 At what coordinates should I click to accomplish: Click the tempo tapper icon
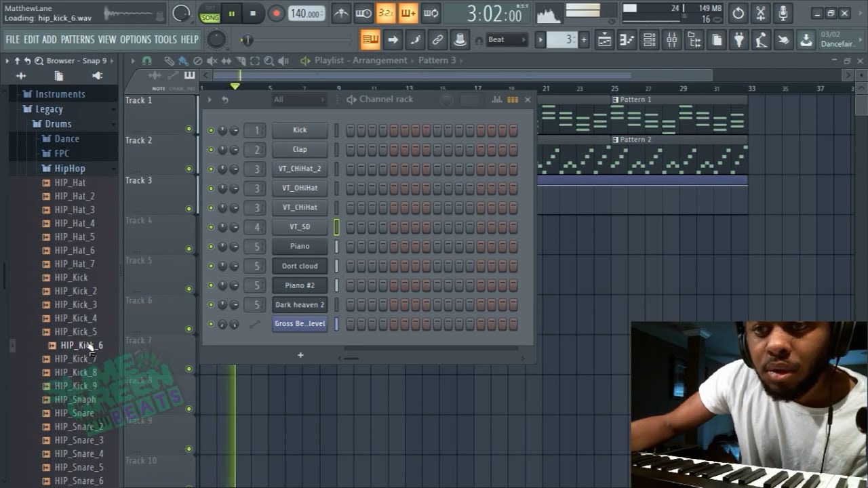(x=761, y=40)
